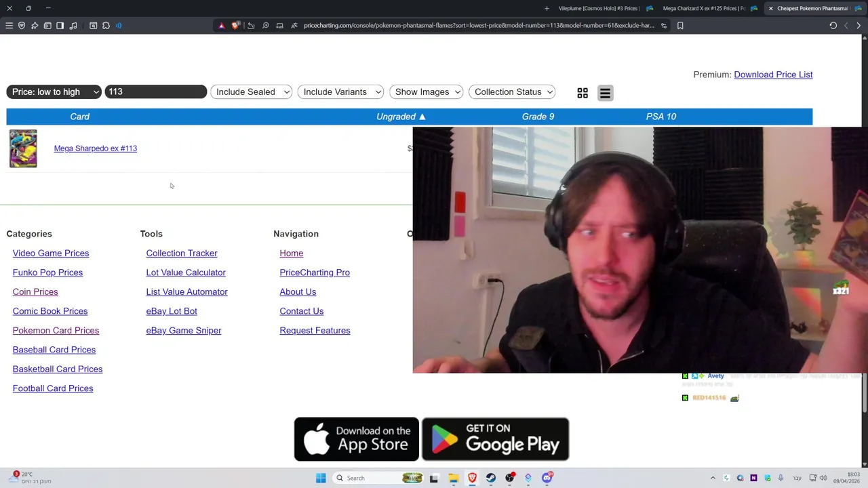Click the Card column header
The height and width of the screenshot is (488, 868).
tap(79, 117)
